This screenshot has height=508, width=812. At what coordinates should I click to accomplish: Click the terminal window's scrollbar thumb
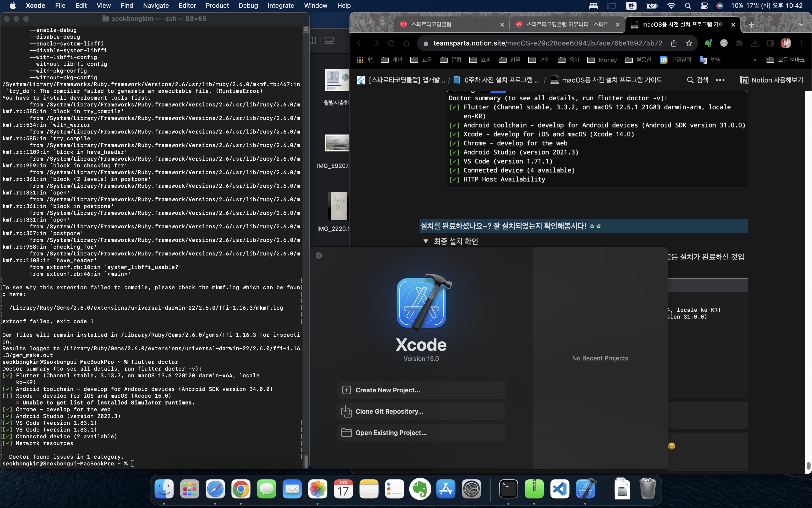(x=306, y=461)
